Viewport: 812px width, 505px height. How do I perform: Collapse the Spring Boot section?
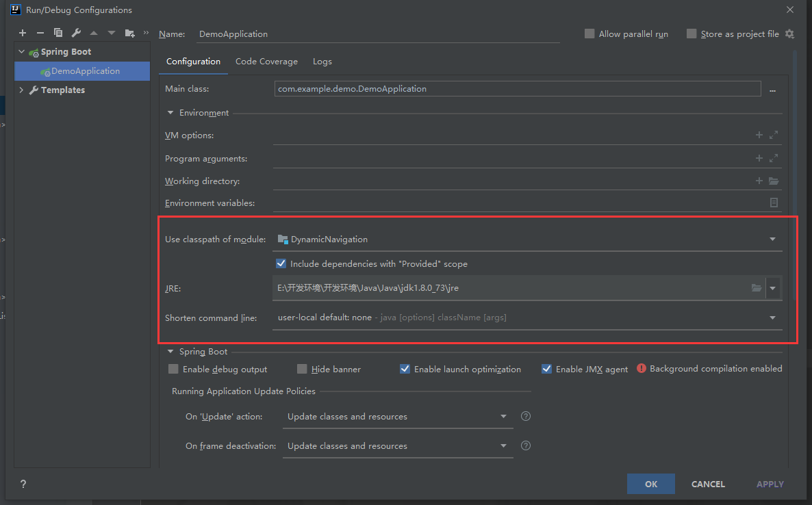[x=170, y=351]
